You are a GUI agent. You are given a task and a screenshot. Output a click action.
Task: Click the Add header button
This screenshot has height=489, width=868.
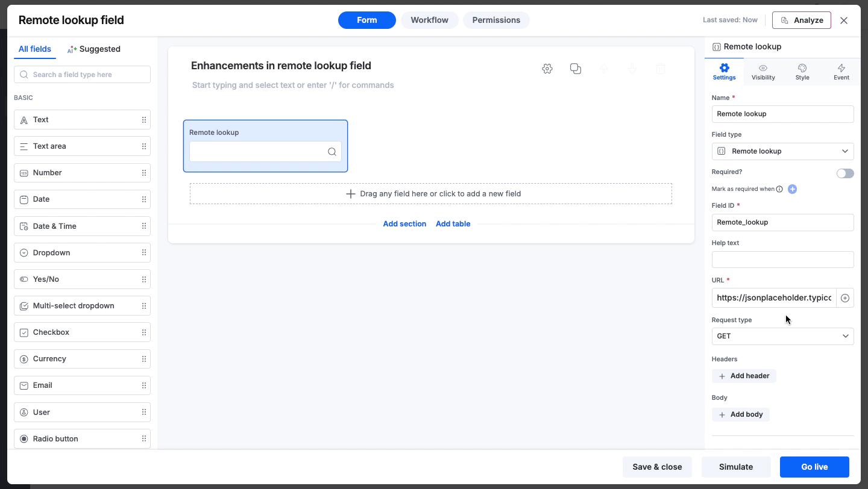pyautogui.click(x=744, y=376)
